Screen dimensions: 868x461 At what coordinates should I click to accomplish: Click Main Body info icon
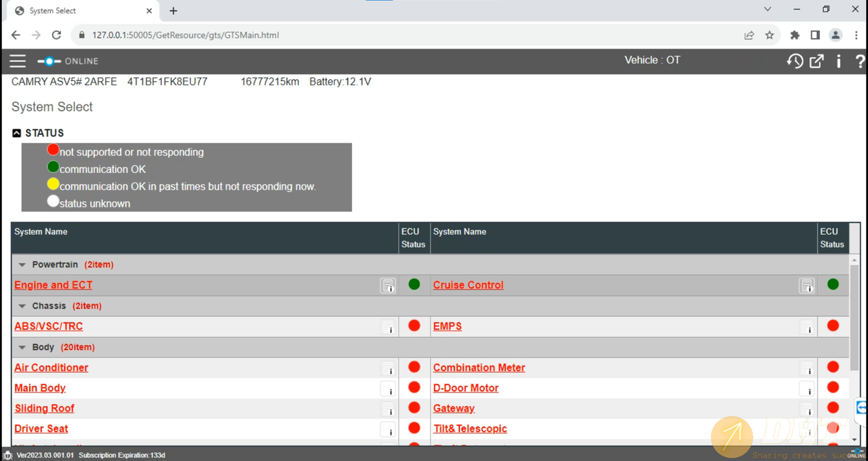(x=388, y=389)
